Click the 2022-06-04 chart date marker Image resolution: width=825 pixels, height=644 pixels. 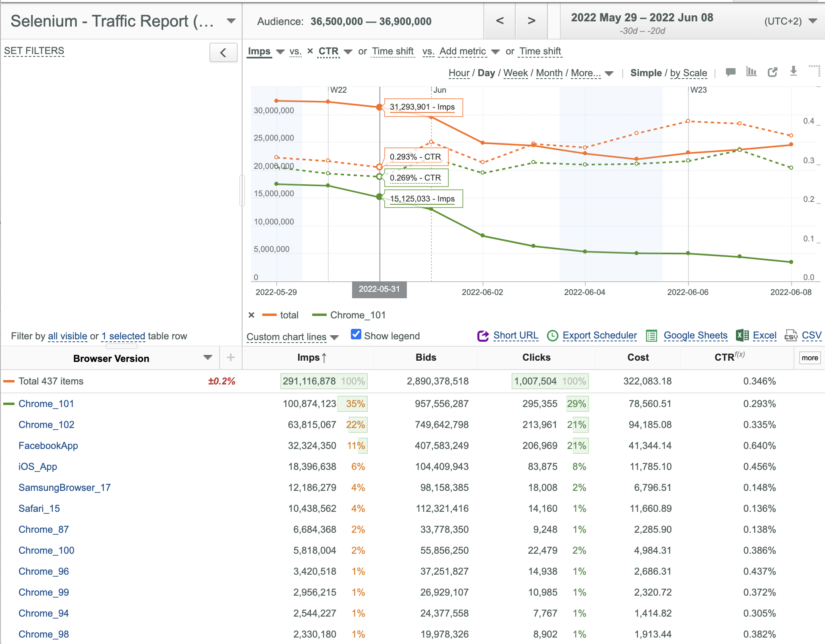[585, 292]
